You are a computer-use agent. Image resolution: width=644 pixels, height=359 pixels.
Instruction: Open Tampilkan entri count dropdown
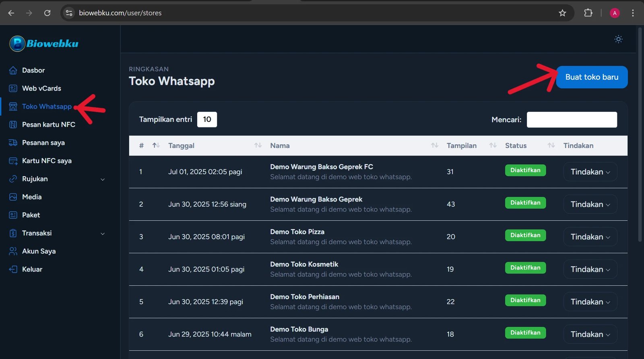point(207,119)
